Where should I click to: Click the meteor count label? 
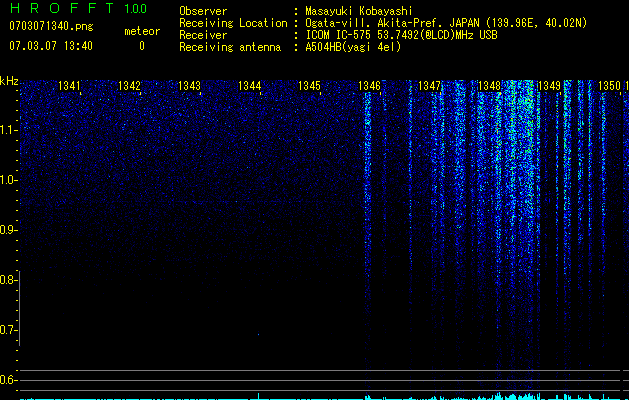click(x=142, y=31)
